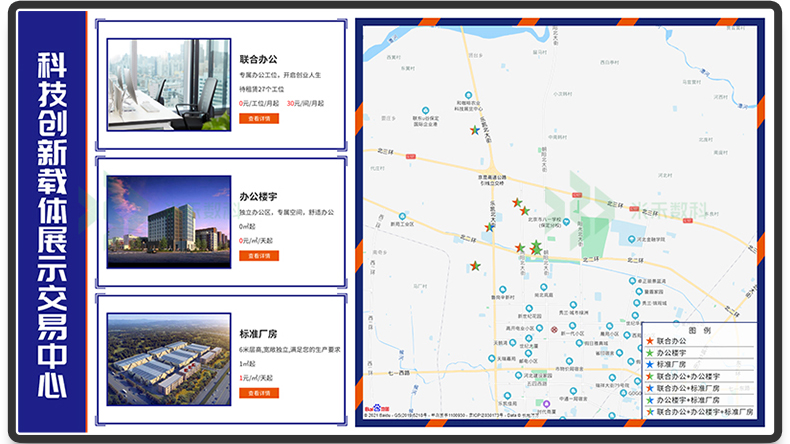
Task: Select 联合办公+办公楼宇+标准厂房 legend entry
Action: pyautogui.click(x=699, y=412)
